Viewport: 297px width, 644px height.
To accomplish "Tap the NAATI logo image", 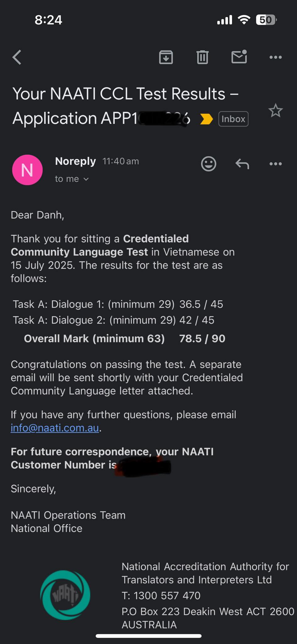I will (65, 595).
